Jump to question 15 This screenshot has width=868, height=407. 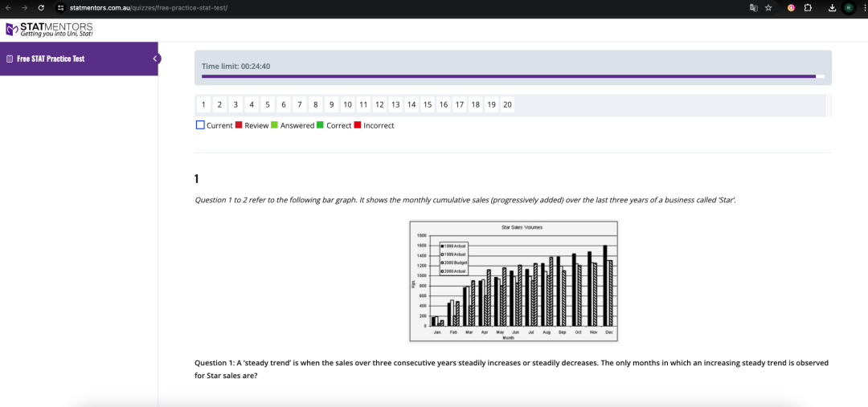coord(428,104)
